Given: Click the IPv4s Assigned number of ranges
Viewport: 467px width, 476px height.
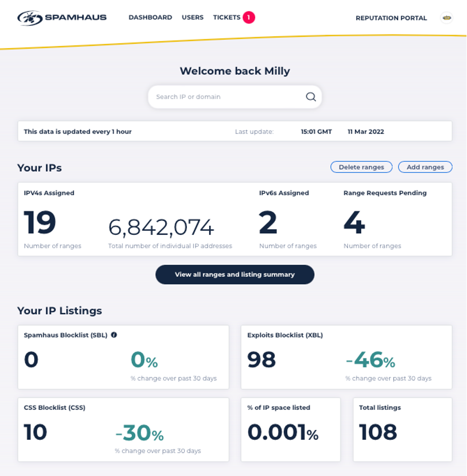Looking at the screenshot, I should (40, 224).
